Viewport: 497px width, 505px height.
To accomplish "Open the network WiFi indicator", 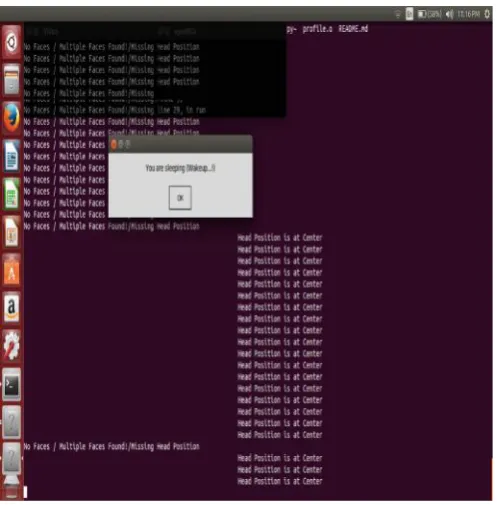I will [398, 14].
